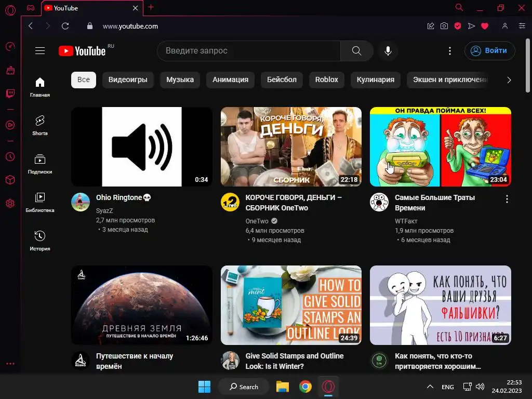Select the Видеоигры filter chip
The width and height of the screenshot is (532, 399).
tap(128, 79)
